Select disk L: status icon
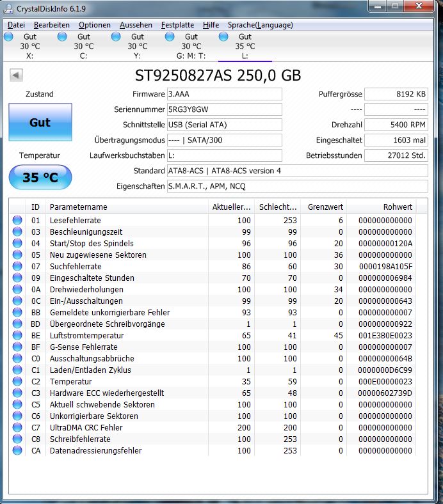Image resolution: width=443 pixels, height=504 pixels. tap(223, 36)
